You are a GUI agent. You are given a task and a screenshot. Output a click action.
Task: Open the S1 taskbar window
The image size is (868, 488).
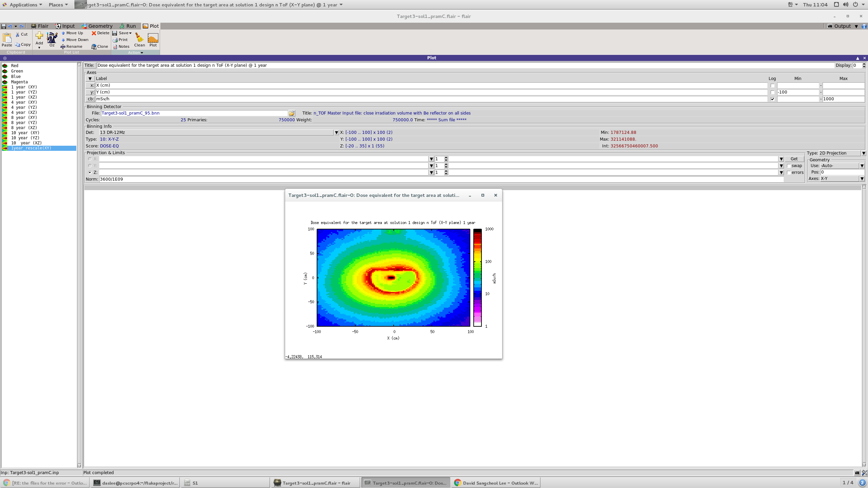[225, 483]
